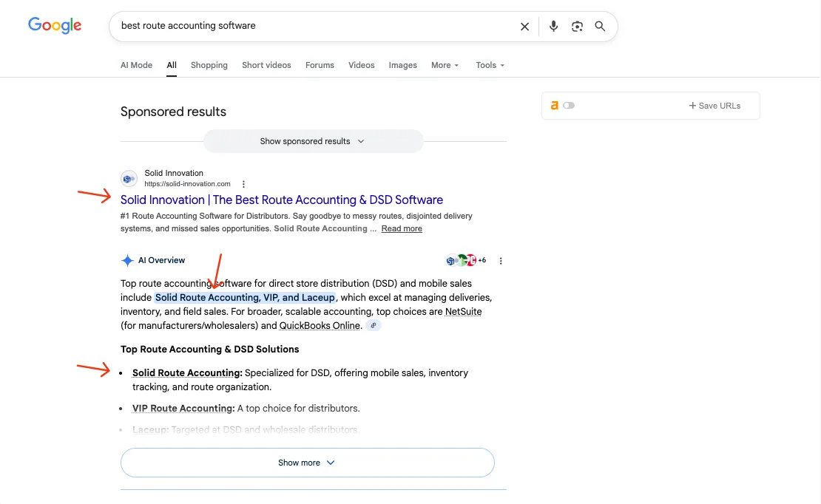Click the 'AI Overview' label
The height and width of the screenshot is (504, 821).
pyautogui.click(x=161, y=260)
